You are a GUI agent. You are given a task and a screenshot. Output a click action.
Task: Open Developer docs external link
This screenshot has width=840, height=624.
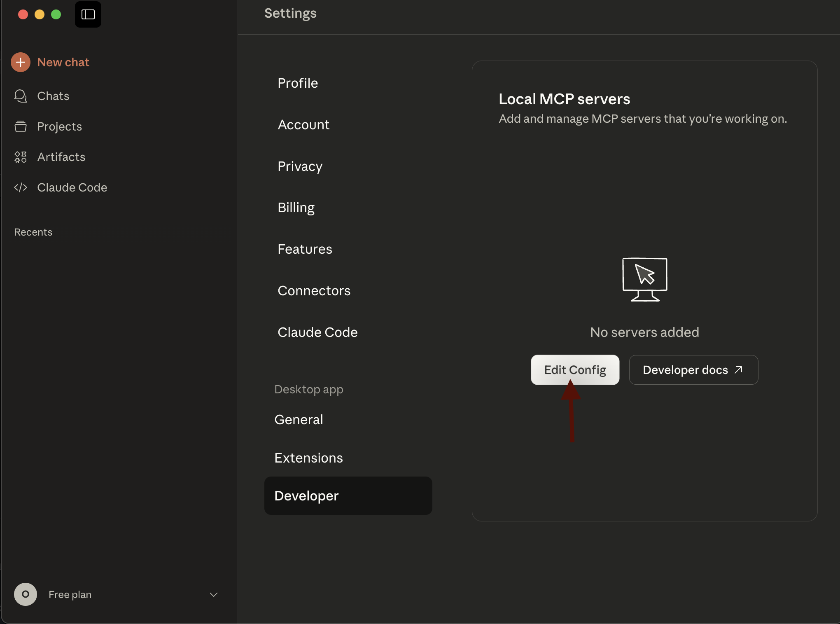pyautogui.click(x=693, y=370)
